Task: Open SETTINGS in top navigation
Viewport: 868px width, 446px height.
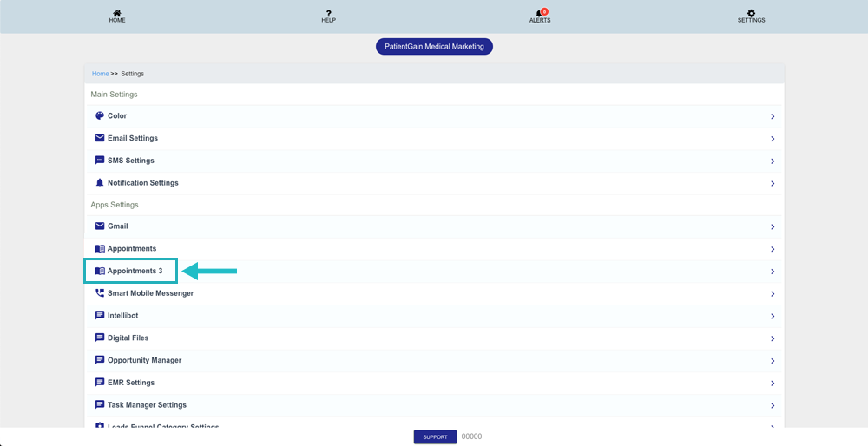Action: pos(751,21)
